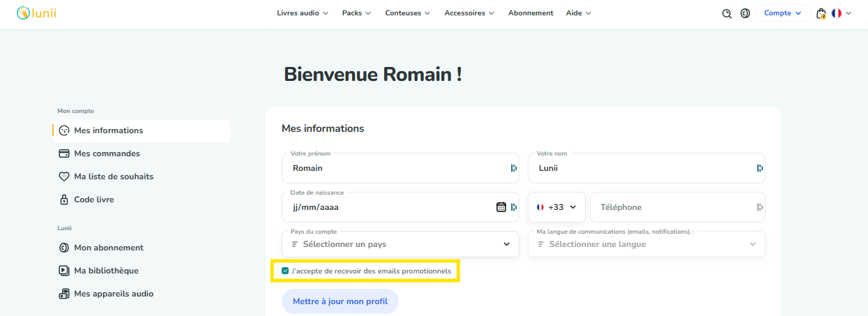
Task: Click the Votre prénom field with Romain
Action: coord(400,168)
